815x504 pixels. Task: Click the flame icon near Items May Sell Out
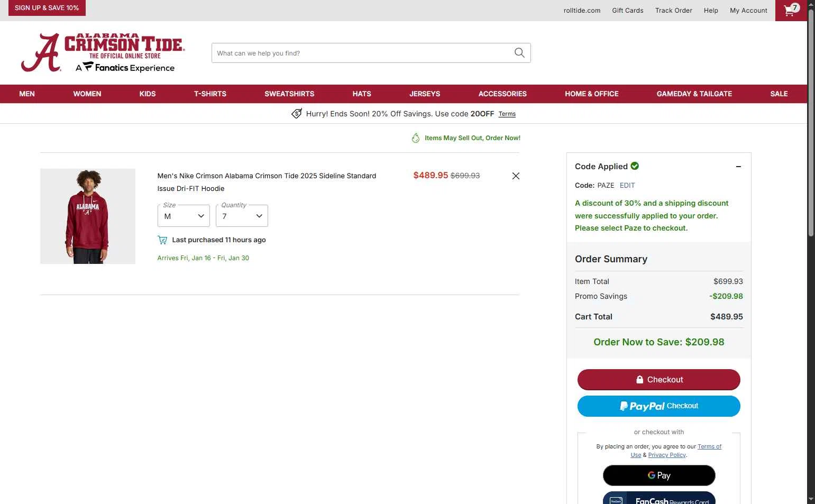coord(416,138)
